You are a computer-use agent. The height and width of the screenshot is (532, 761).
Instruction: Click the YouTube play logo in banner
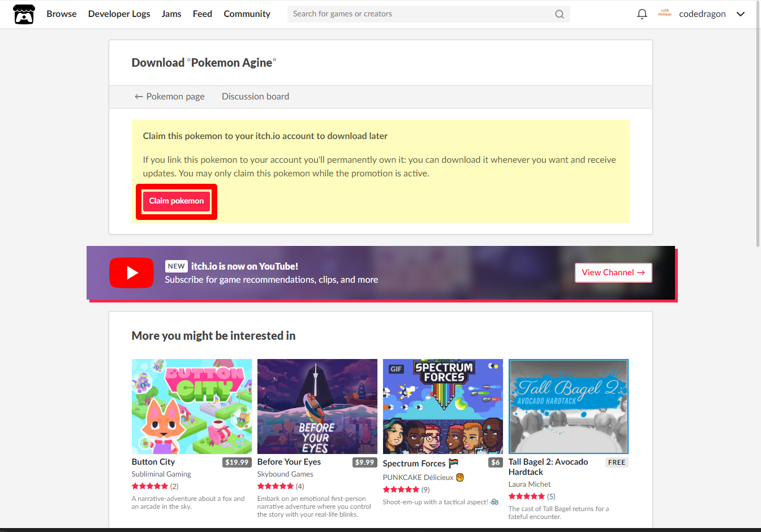pyautogui.click(x=131, y=273)
